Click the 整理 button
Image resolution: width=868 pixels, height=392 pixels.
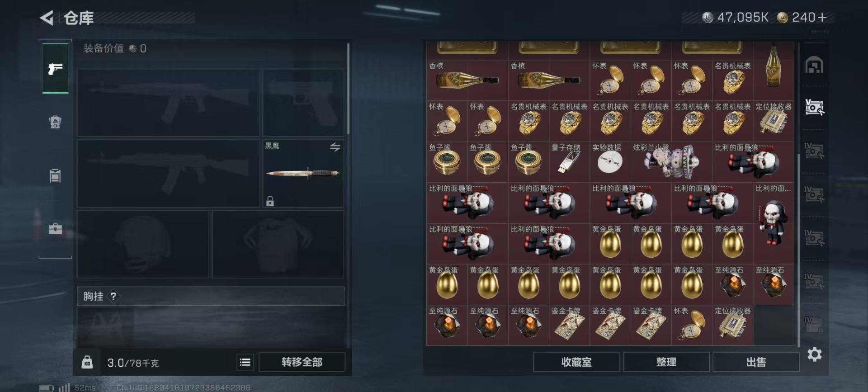tap(666, 362)
